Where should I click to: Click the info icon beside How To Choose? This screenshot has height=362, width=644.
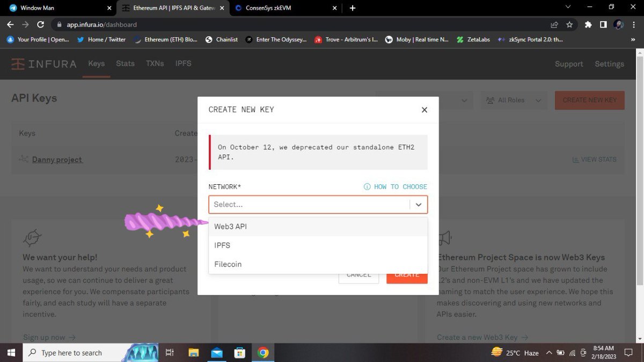(x=367, y=187)
